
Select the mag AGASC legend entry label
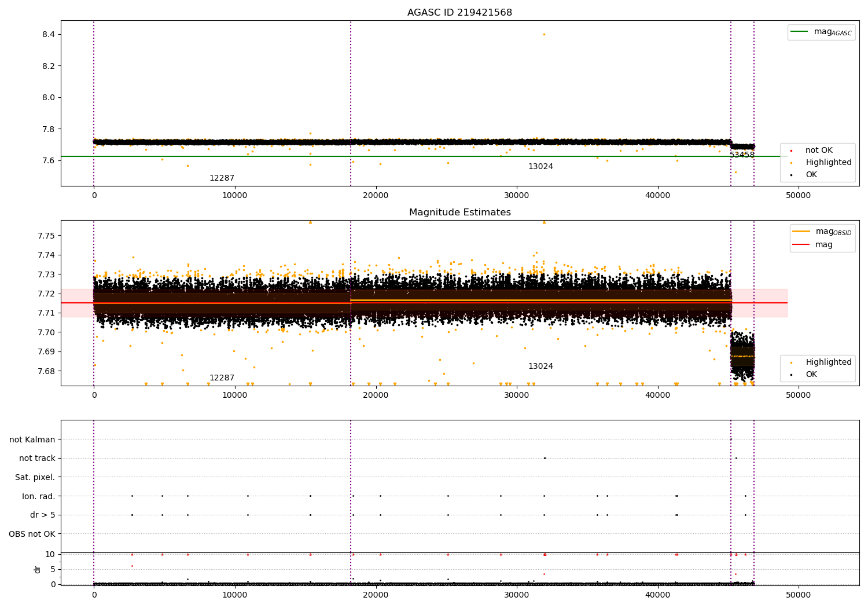coord(833,32)
